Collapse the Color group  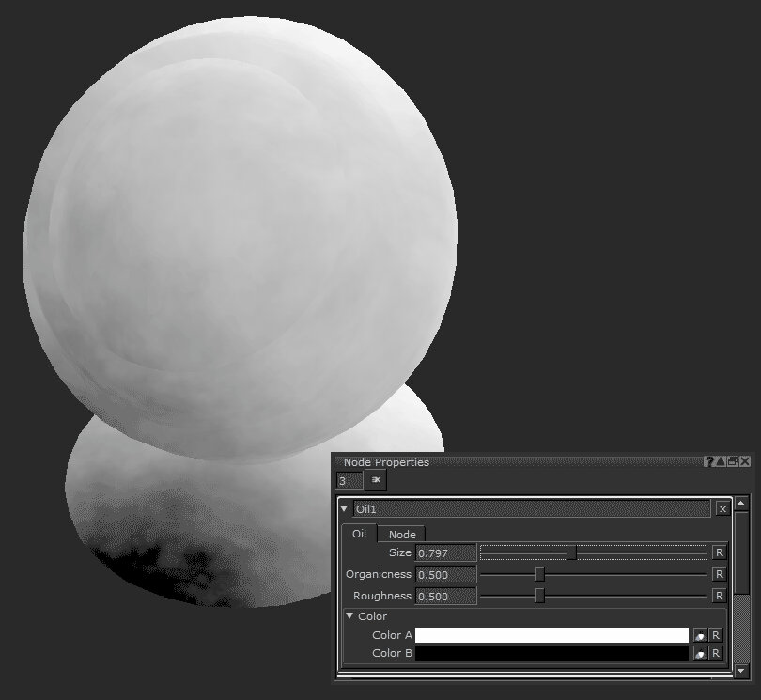[349, 616]
